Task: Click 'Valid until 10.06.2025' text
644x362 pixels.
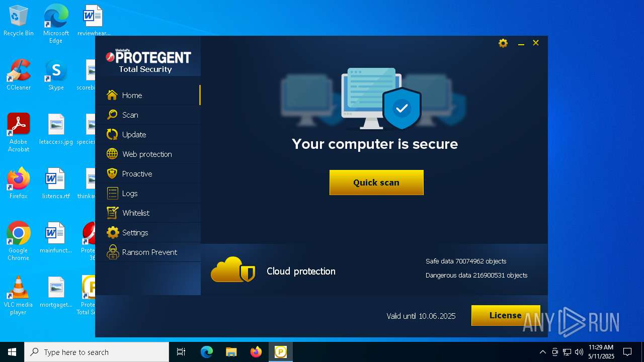Action: [x=421, y=316]
